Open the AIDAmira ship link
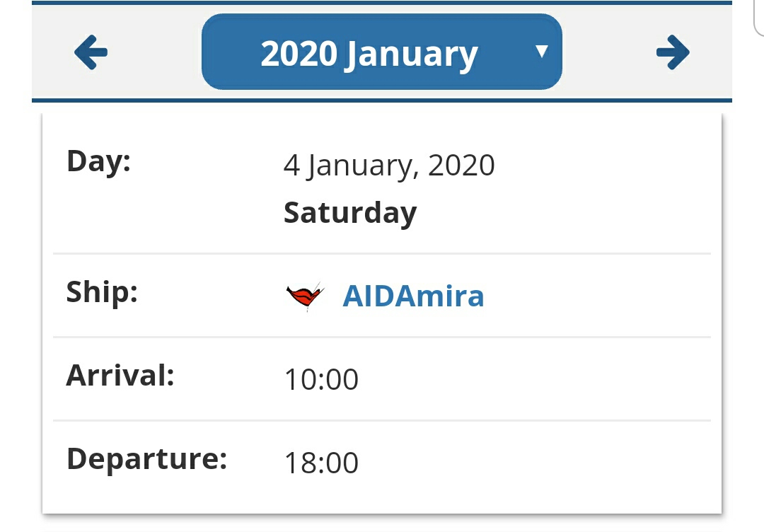Image resolution: width=764 pixels, height=532 pixels. click(413, 296)
